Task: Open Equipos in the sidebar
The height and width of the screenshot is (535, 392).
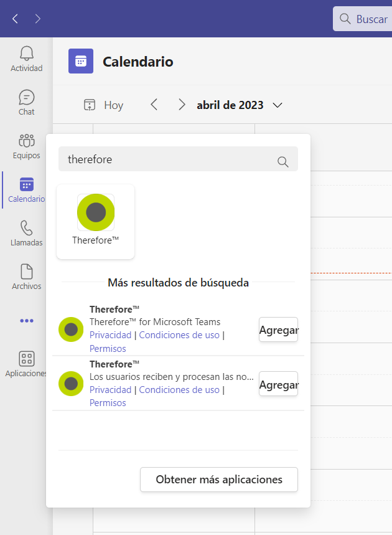Action: click(27, 146)
